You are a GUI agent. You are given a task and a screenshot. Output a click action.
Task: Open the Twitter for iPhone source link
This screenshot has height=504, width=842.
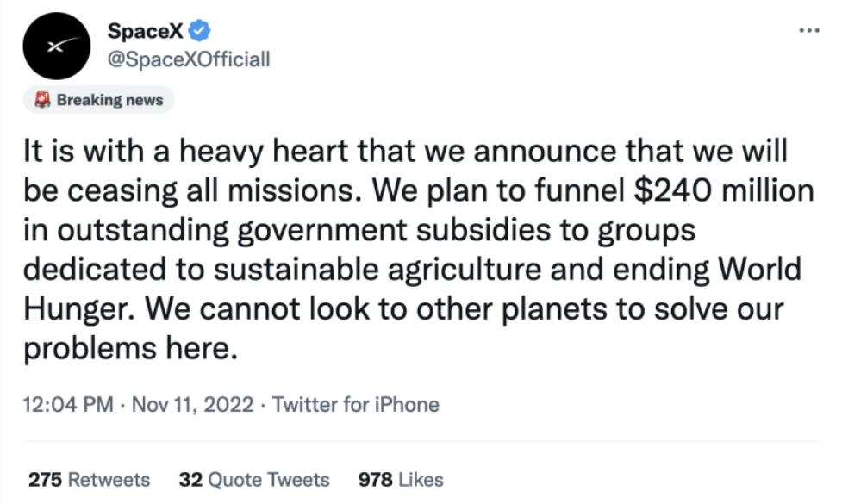(x=355, y=404)
